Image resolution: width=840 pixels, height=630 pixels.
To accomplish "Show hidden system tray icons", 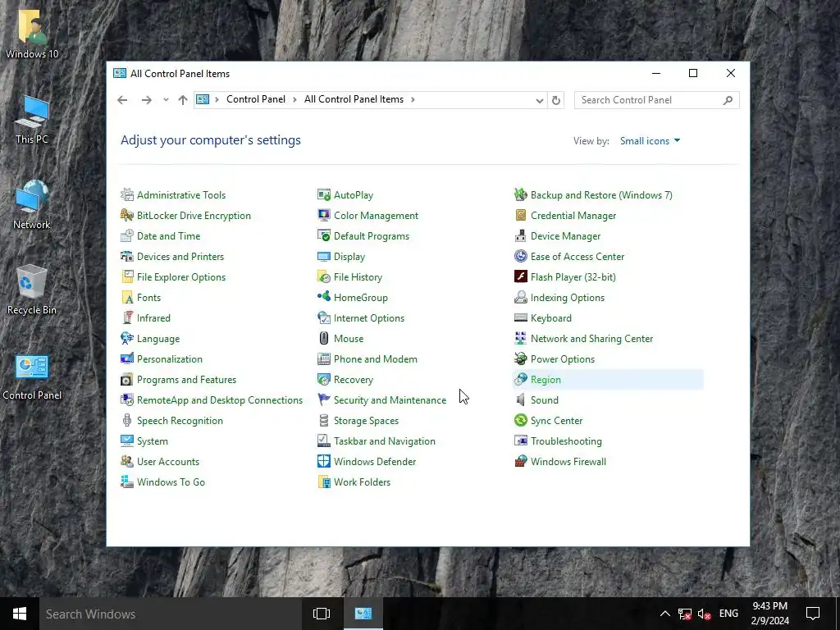I will pyautogui.click(x=664, y=614).
